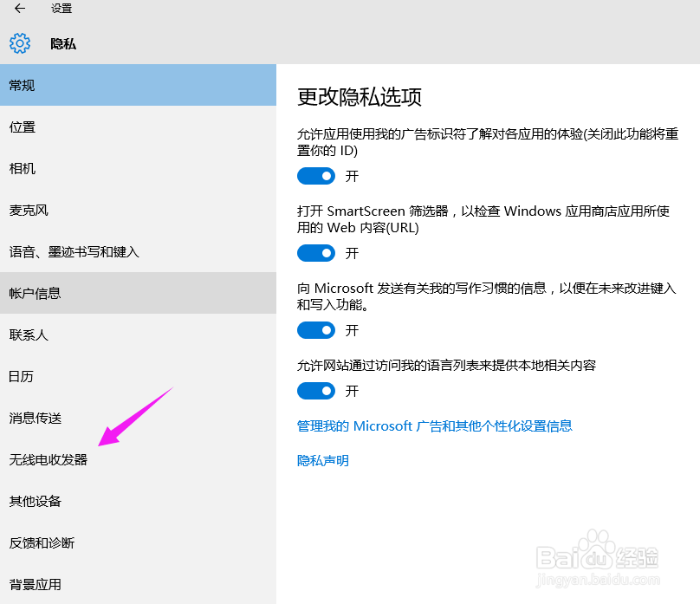Select 其他设备 in the sidebar
Screen dimensions: 700x604
pyautogui.click(x=138, y=501)
